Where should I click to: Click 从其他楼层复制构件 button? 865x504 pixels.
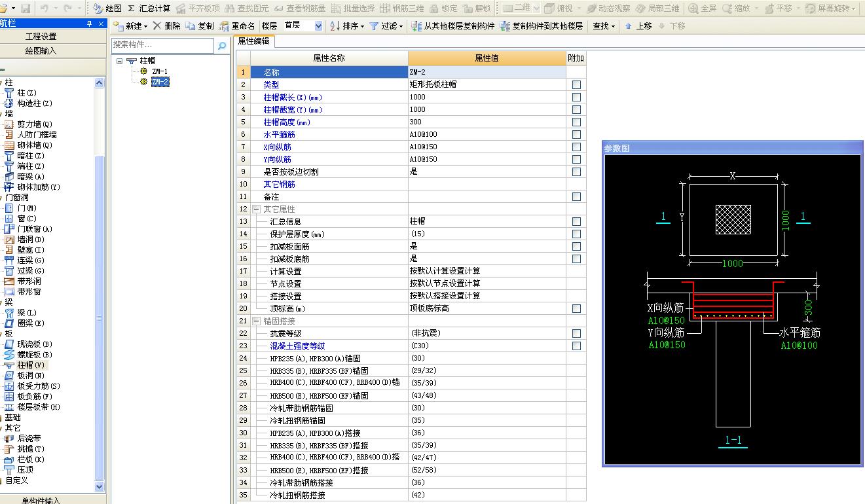pos(453,26)
